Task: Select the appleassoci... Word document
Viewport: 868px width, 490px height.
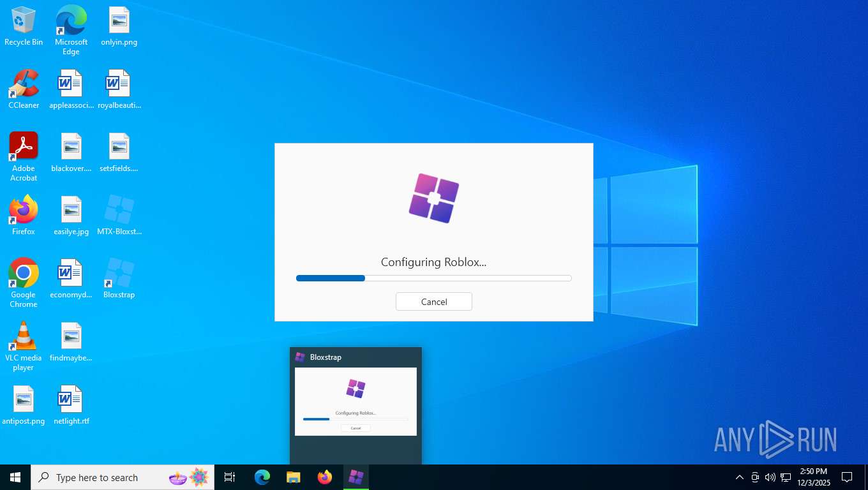Action: click(x=71, y=89)
